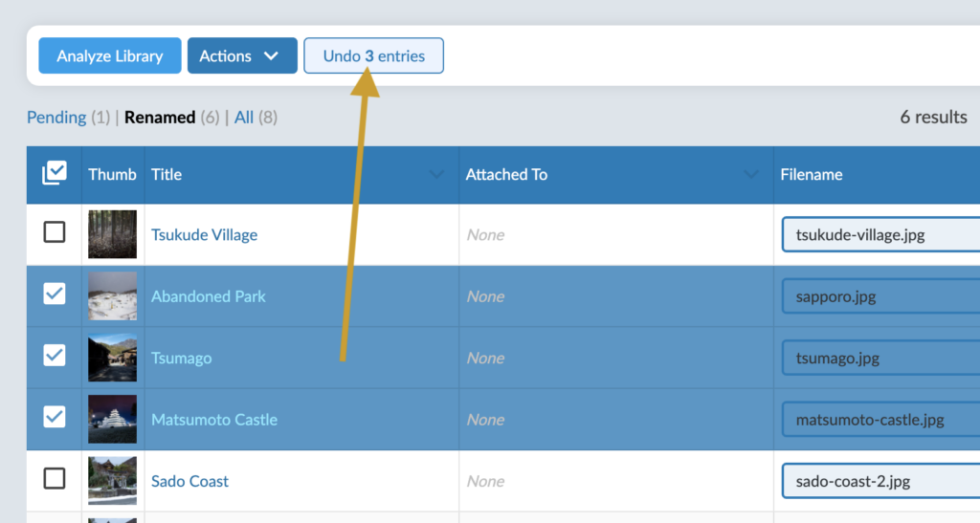Image resolution: width=980 pixels, height=523 pixels.
Task: Uncheck the Matsumoto Castle row checkbox
Action: [x=55, y=416]
